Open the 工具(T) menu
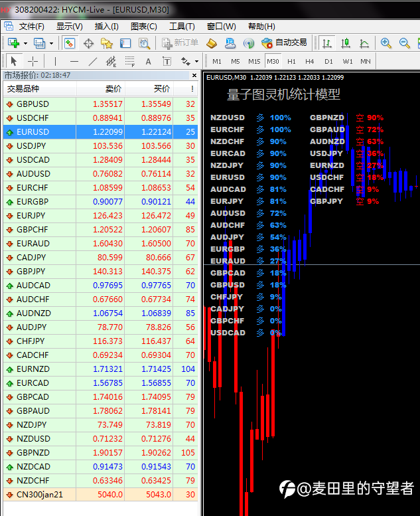 182,27
